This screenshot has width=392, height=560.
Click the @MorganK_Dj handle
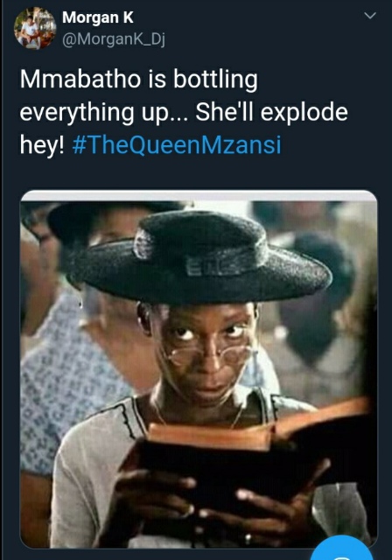coord(114,39)
